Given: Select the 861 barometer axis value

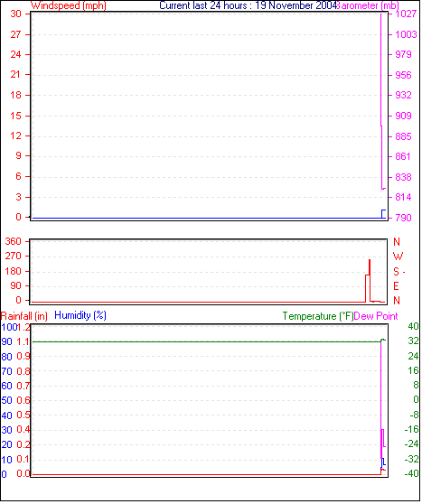Looking at the screenshot, I should pos(403,156).
